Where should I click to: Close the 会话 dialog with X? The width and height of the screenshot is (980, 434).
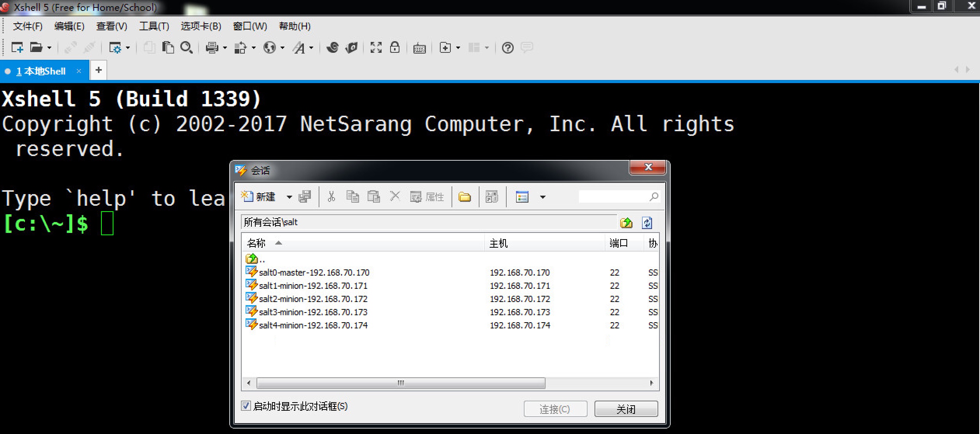tap(648, 167)
